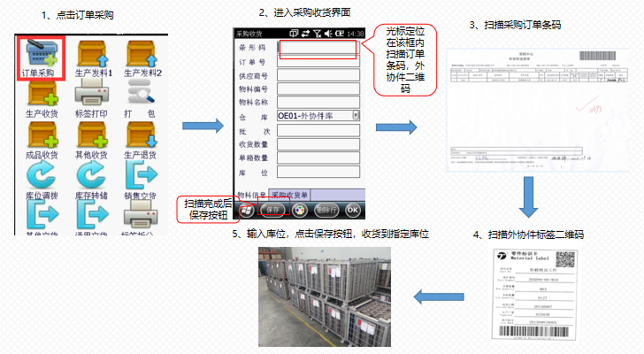This screenshot has width=644, height=354.
Task: Focus the 供应商号 input field
Action: click(318, 75)
